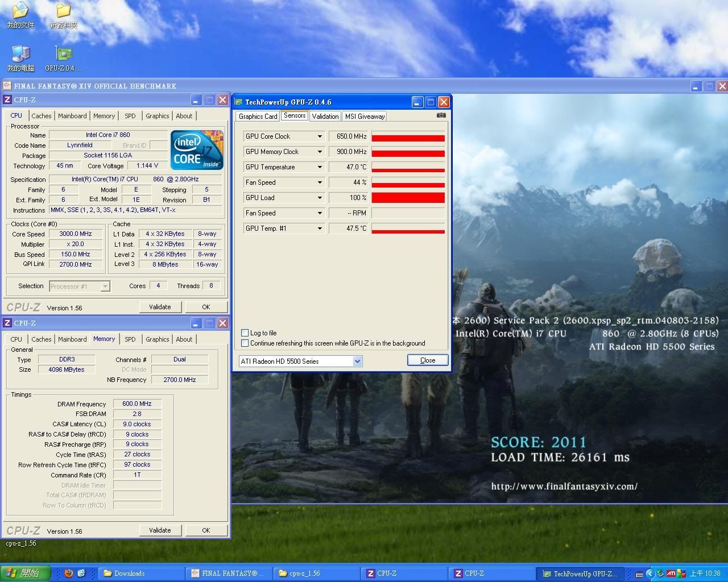Open the Fan Speed percent sensor dropdown
Screen dimensions: 728x582
point(320,182)
